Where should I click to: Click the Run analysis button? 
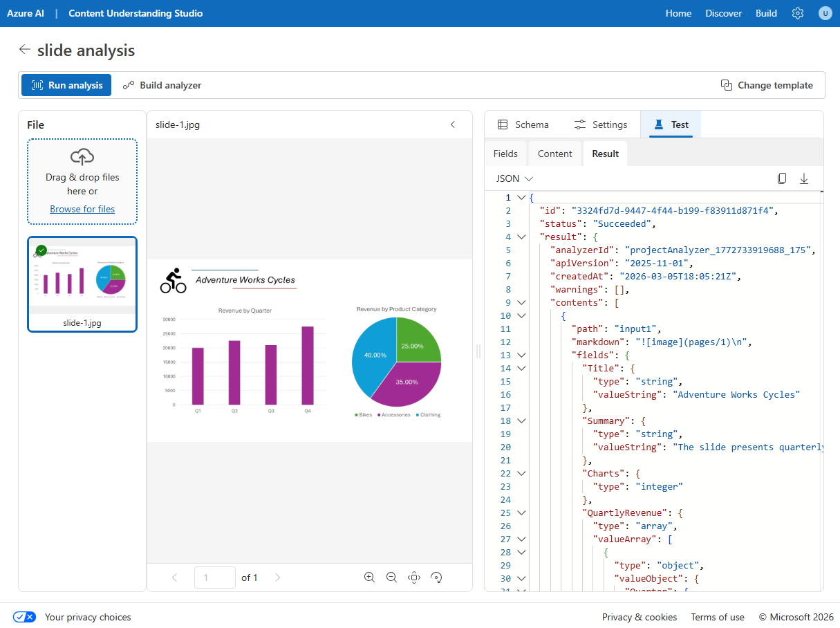pos(66,85)
